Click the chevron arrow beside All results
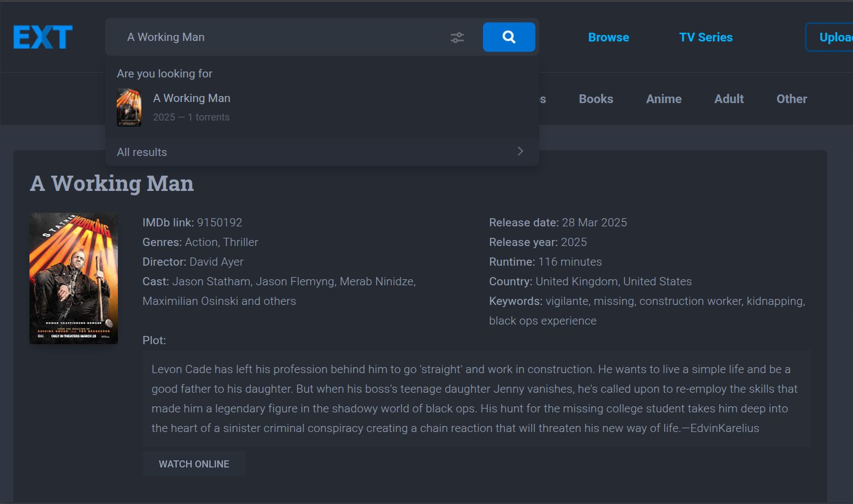Viewport: 853px width, 504px height. [x=520, y=151]
